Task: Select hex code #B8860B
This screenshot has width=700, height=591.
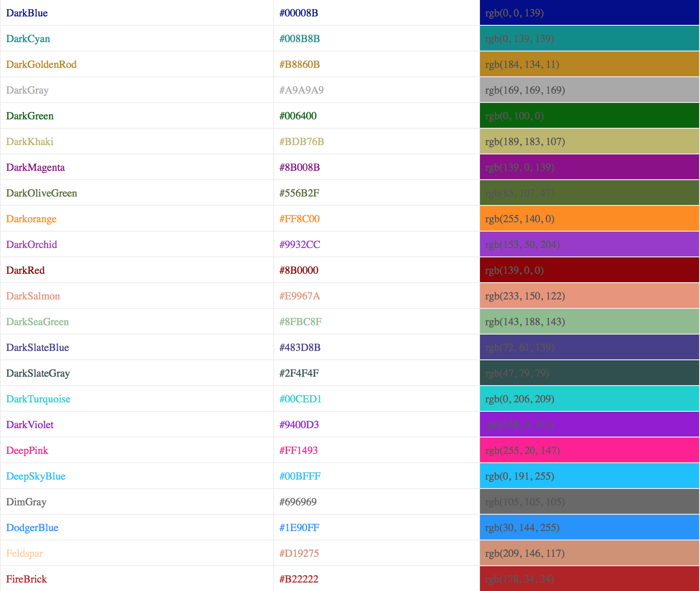Action: pos(299,64)
